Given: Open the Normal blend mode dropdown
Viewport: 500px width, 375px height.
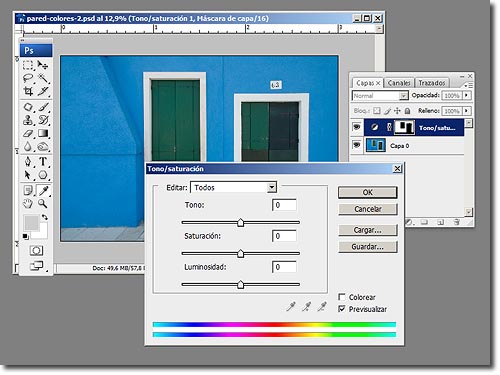Looking at the screenshot, I should (x=380, y=96).
